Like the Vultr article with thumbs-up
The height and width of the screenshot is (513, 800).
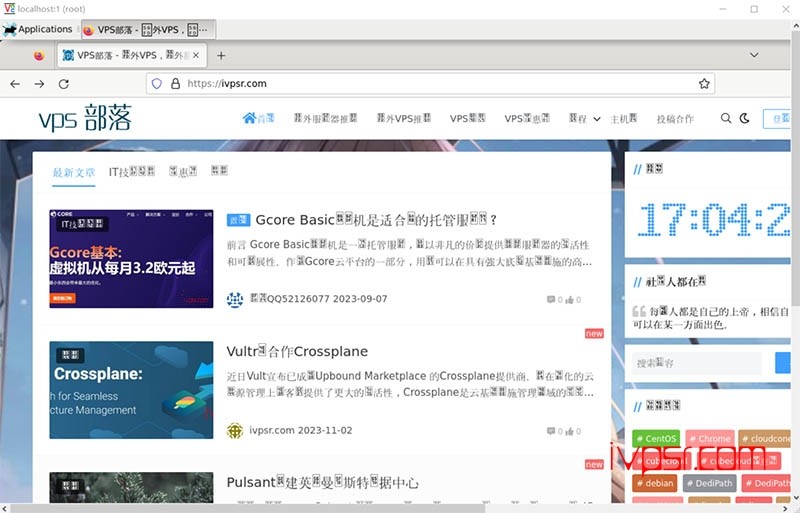569,431
